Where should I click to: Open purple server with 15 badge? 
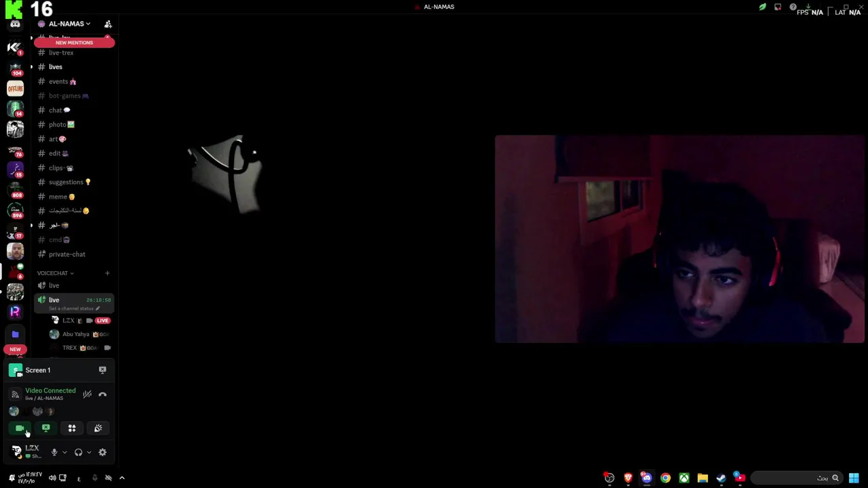[x=15, y=169]
